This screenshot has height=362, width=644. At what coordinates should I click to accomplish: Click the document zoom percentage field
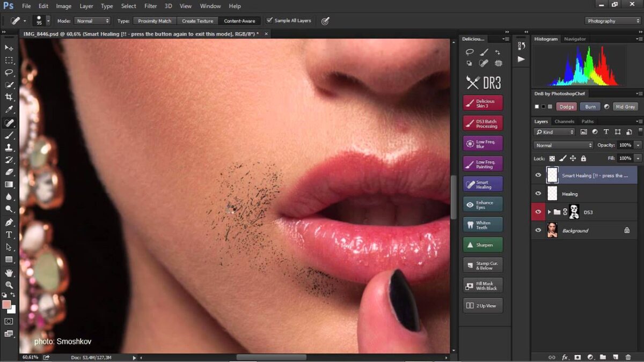pos(30,357)
